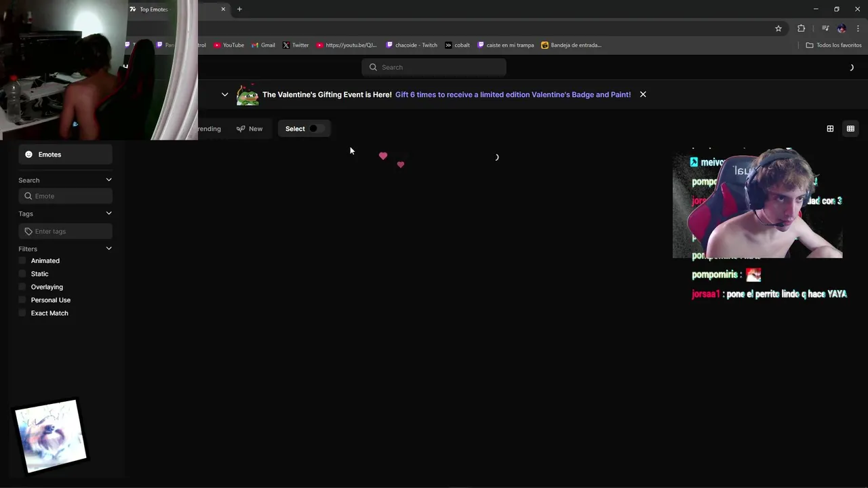Bookmark this page with star icon

click(x=778, y=28)
